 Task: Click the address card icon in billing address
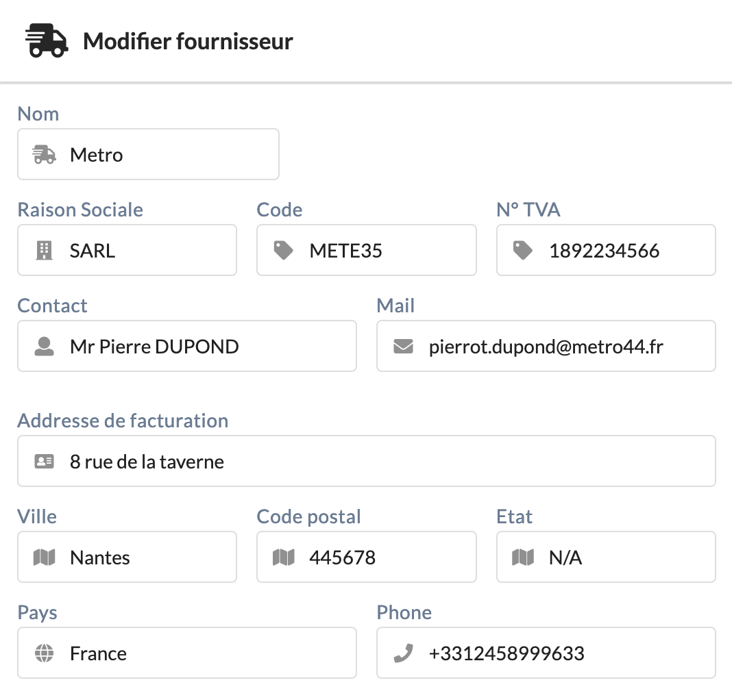tap(45, 462)
